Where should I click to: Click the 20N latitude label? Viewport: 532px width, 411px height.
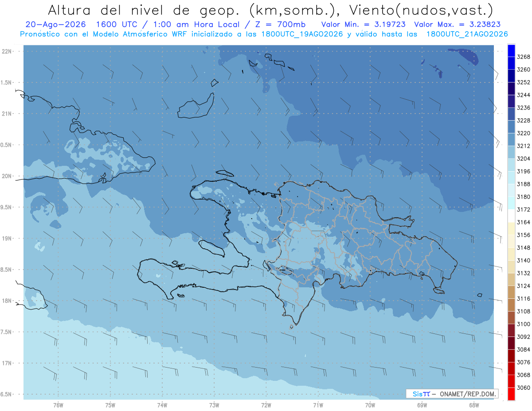click(7, 176)
